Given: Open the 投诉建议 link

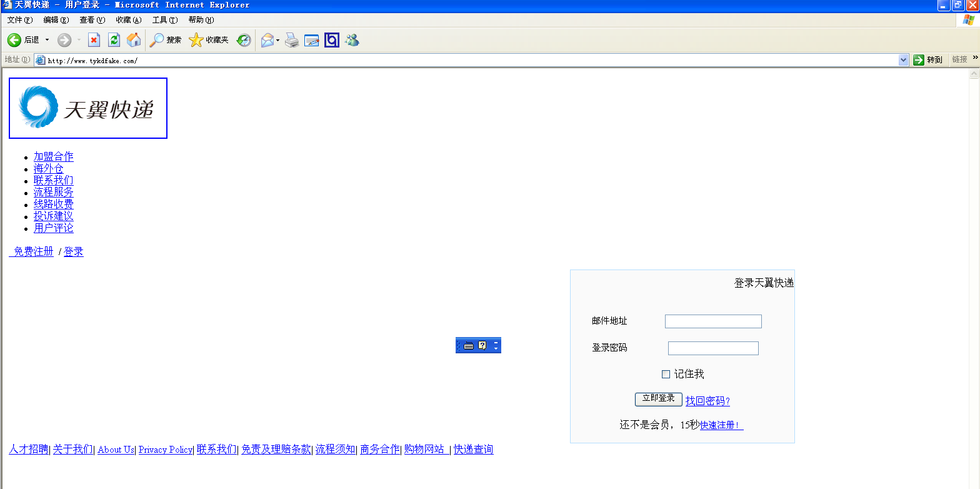Looking at the screenshot, I should click(54, 216).
